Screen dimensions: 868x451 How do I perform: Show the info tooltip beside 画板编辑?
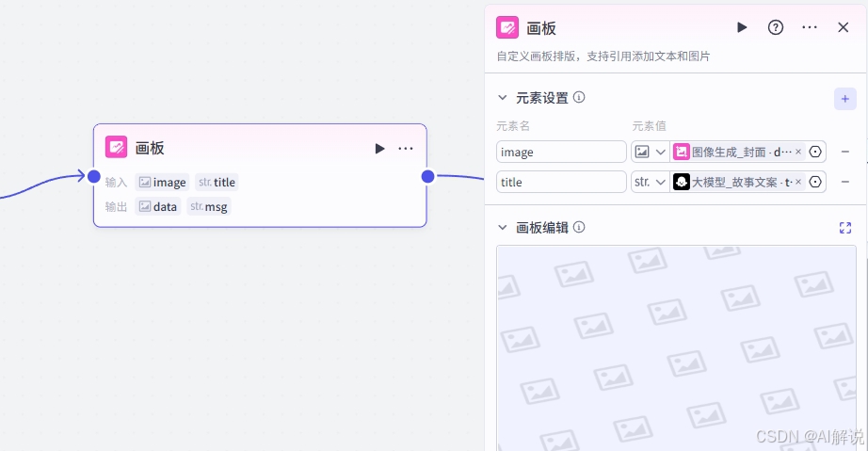click(x=579, y=227)
